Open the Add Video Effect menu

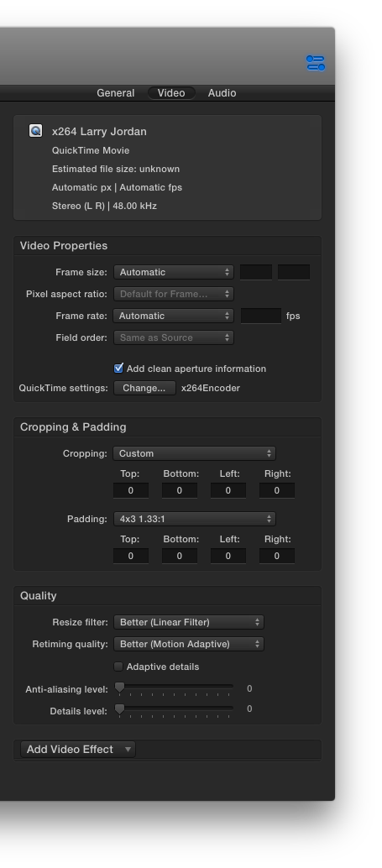(78, 749)
